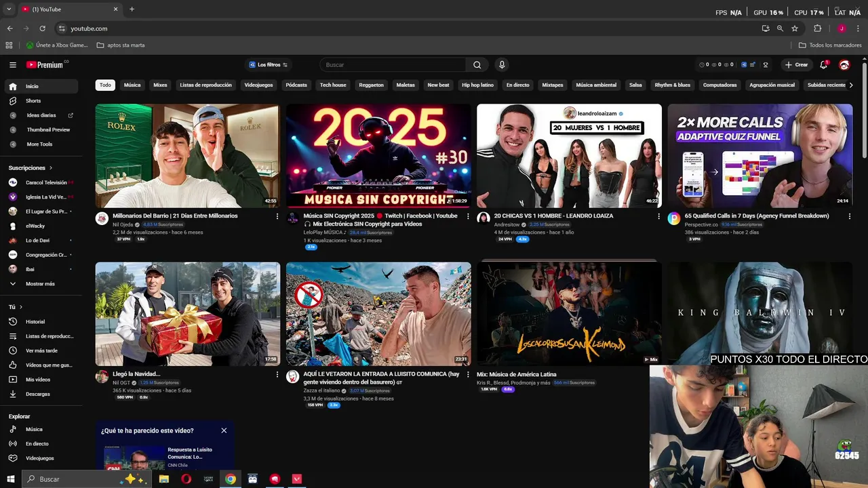The width and height of the screenshot is (868, 488).
Task: Play Música SIN Copyright 2025 thumbnail
Action: pos(378,156)
